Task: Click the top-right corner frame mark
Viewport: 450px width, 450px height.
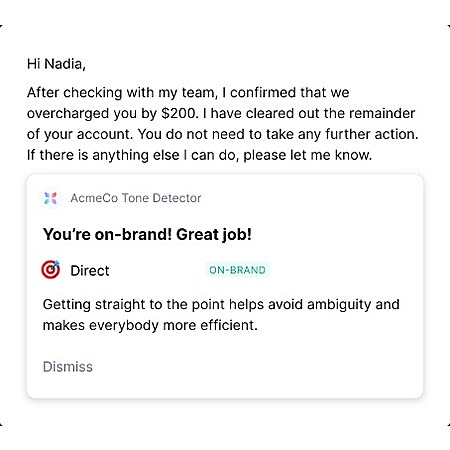Action: pos(448,26)
